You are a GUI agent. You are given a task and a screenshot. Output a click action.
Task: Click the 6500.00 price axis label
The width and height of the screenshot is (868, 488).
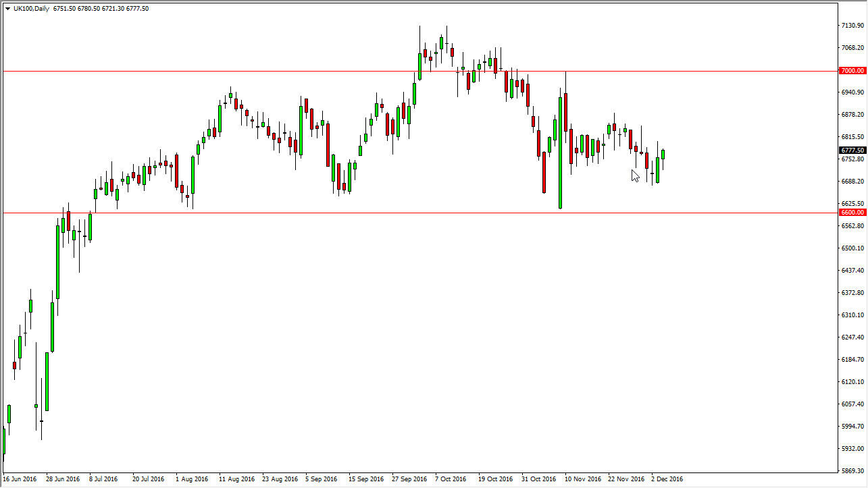point(851,248)
